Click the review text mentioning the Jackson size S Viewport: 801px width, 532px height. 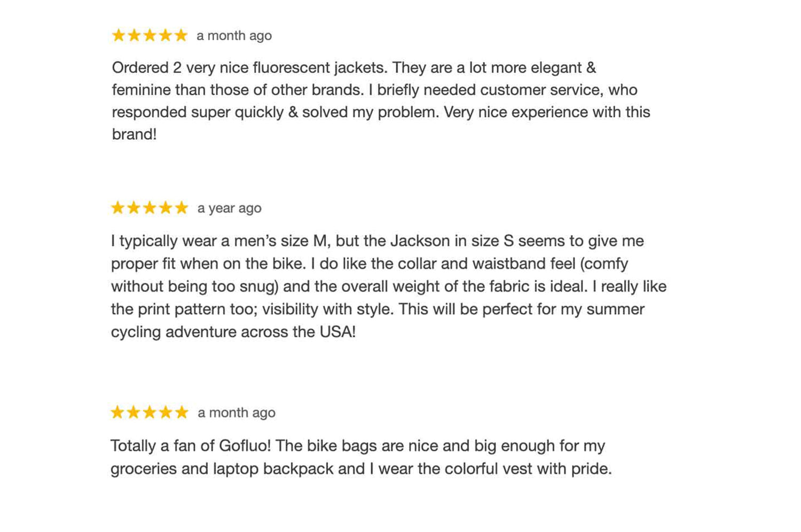coord(388,286)
